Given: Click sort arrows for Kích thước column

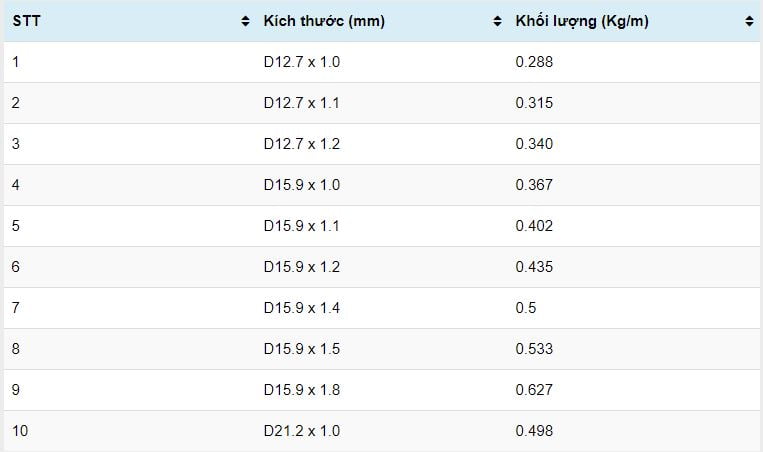Looking at the screenshot, I should click(497, 21).
